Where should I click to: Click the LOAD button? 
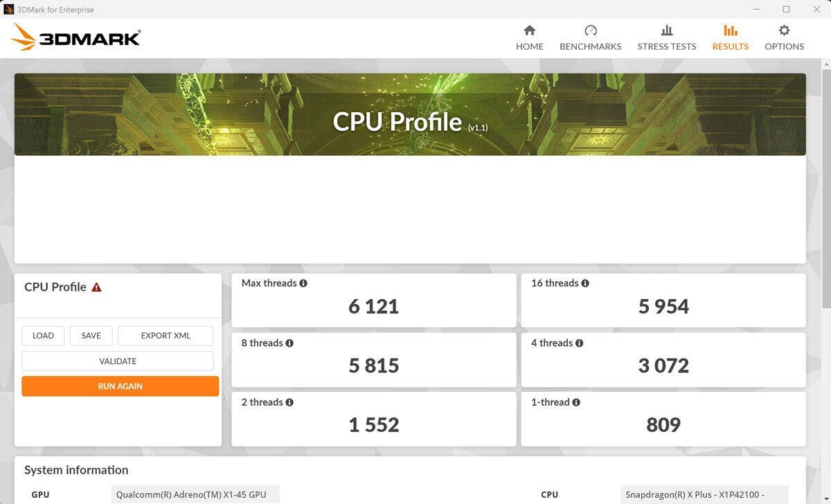tap(43, 336)
